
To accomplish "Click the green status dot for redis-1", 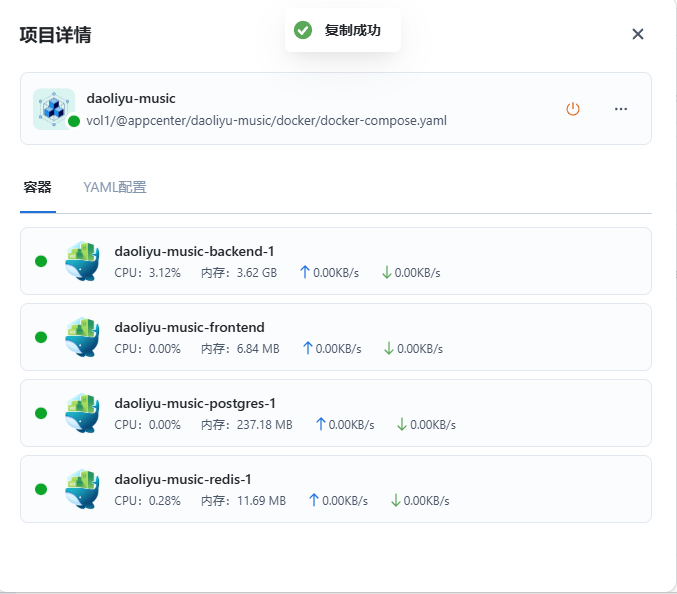I will tap(41, 489).
